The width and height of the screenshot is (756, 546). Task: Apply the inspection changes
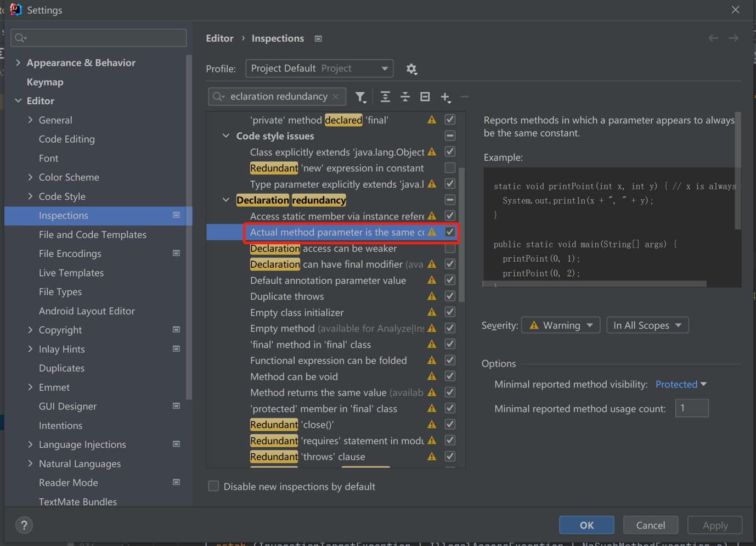pos(714,525)
